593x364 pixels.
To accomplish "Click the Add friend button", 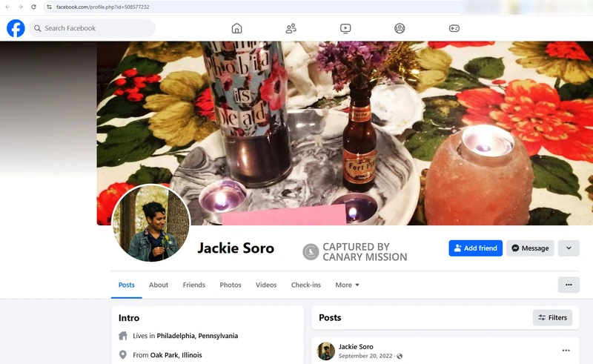I will click(x=475, y=248).
